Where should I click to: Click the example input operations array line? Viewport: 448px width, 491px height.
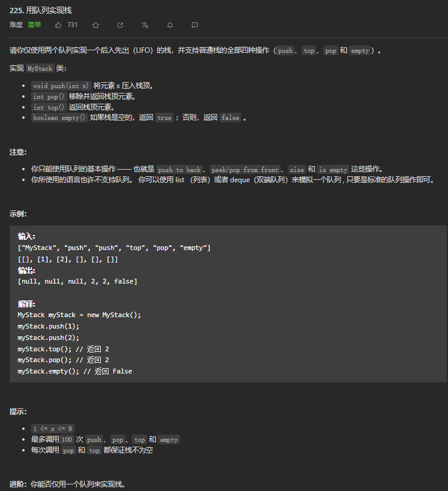(x=114, y=248)
